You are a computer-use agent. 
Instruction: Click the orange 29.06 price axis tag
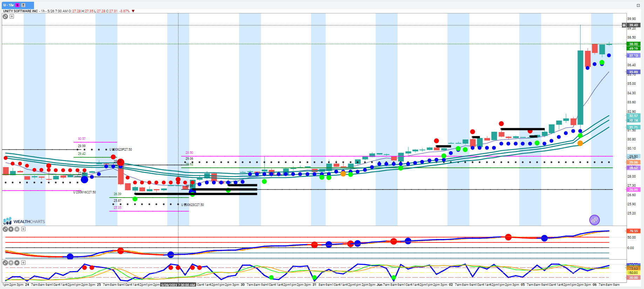tap(633, 163)
